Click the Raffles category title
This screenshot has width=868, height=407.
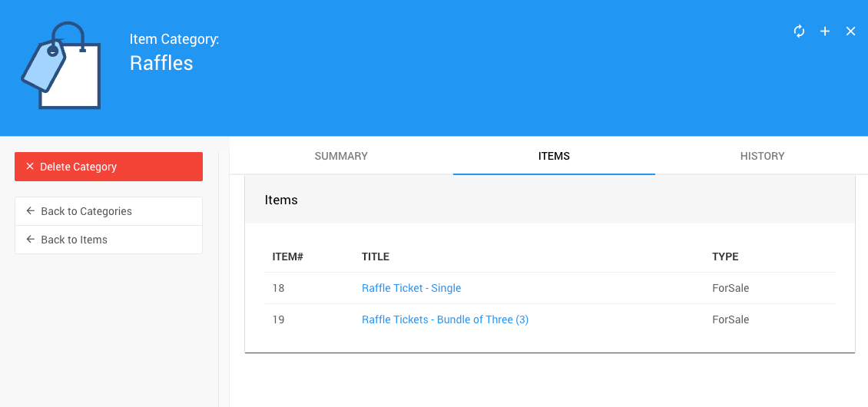161,63
